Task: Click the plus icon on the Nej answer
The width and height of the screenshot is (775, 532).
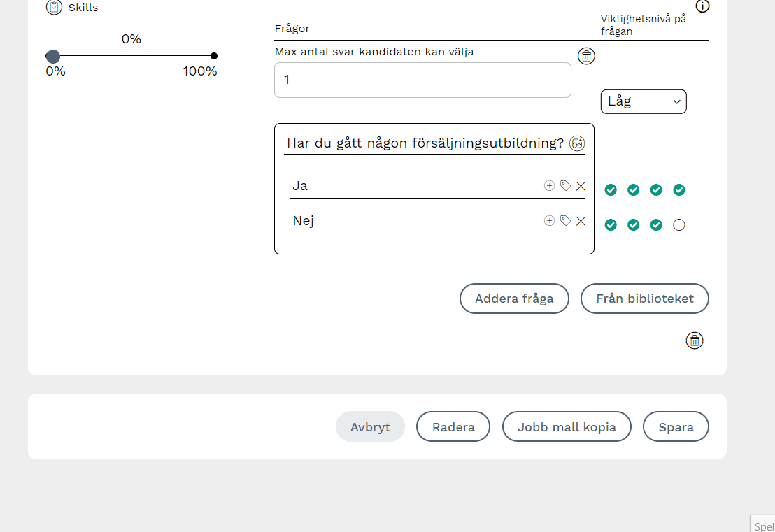Action: click(549, 221)
